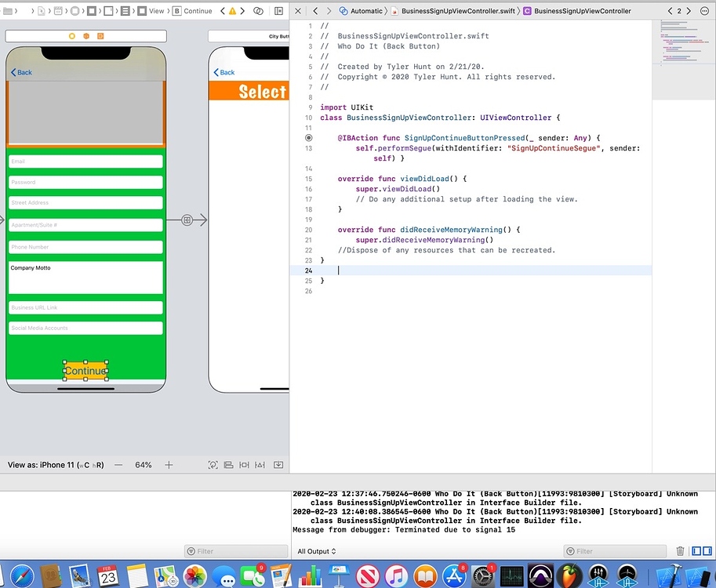
Task: Open the All Output dropdown in the debug area
Action: [x=316, y=551]
